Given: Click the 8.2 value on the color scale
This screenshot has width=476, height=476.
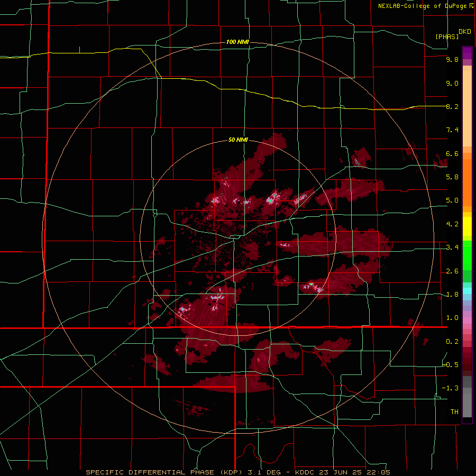Looking at the screenshot, I should pyautogui.click(x=452, y=106).
